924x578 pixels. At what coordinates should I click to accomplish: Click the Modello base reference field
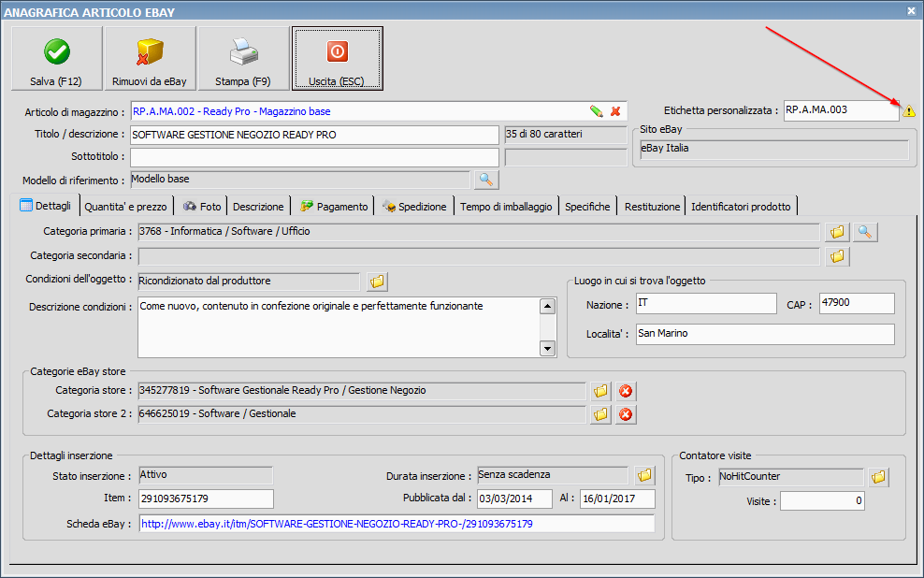tap(300, 180)
